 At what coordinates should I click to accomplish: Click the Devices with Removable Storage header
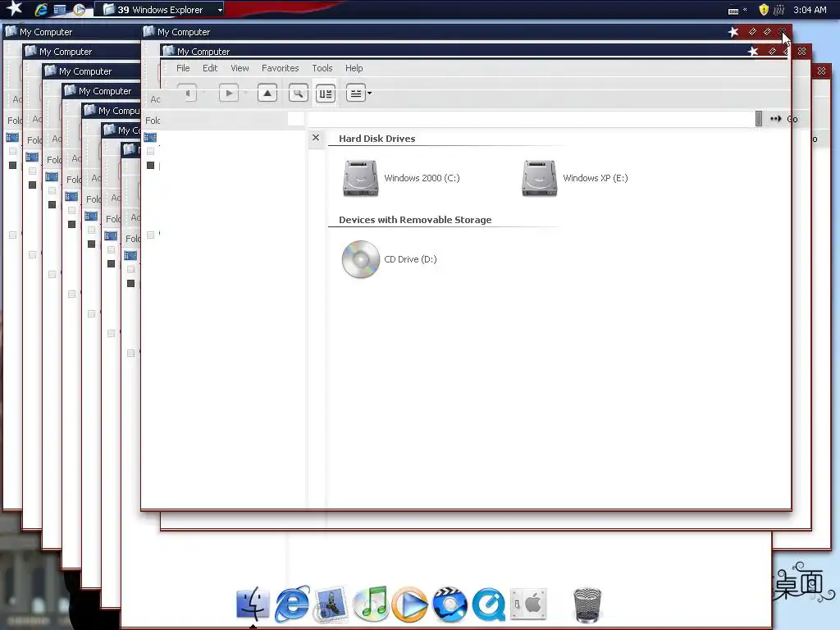tap(415, 220)
